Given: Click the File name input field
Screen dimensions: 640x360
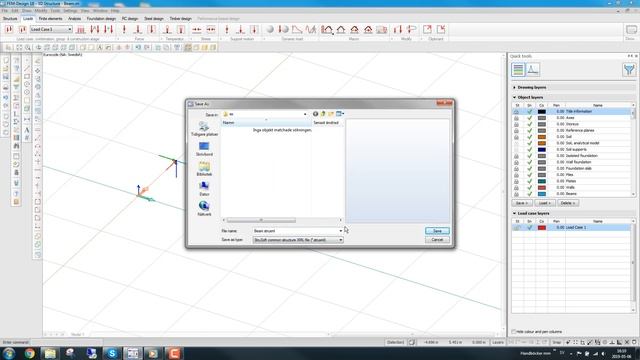Looking at the screenshot, I should click(296, 231).
